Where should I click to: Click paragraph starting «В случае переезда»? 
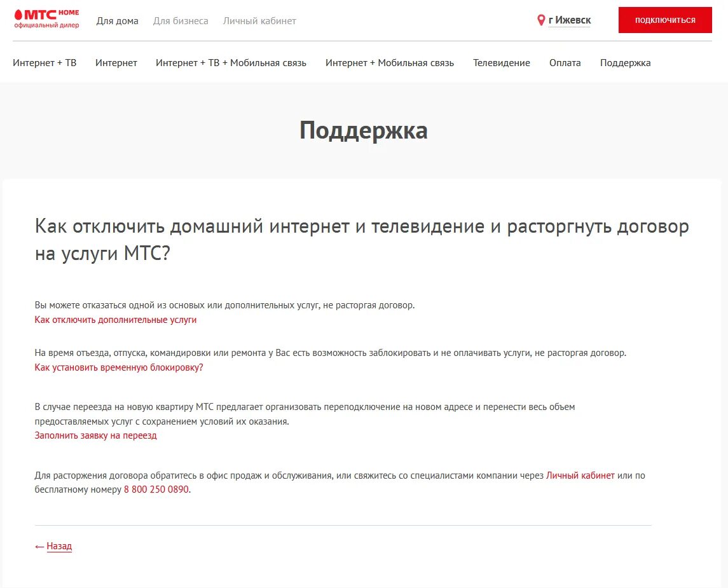[305, 414]
